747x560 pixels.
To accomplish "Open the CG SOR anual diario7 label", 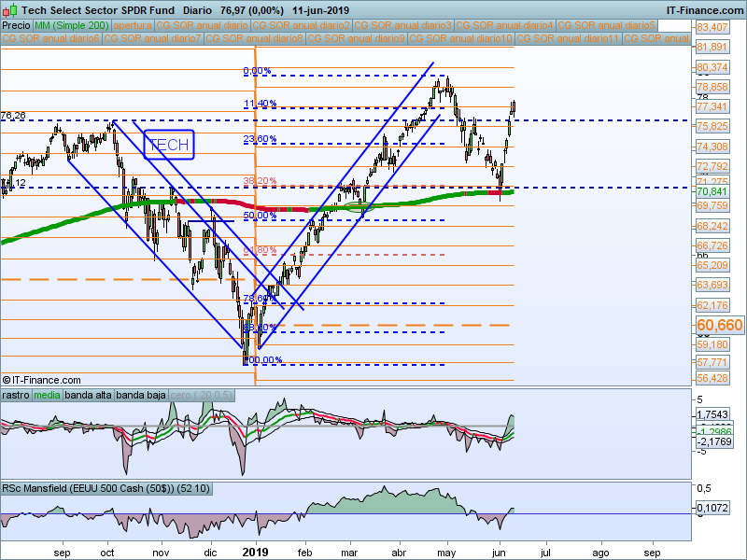I will [152, 38].
